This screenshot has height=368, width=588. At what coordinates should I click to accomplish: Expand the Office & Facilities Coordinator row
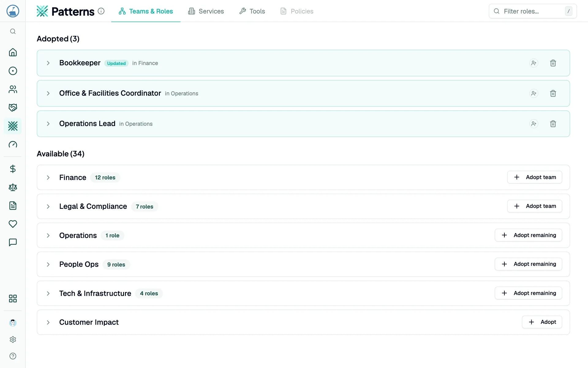pyautogui.click(x=48, y=93)
